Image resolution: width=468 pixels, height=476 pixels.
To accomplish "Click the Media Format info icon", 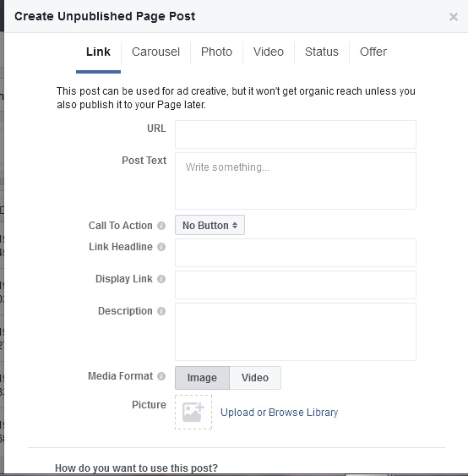I will pos(161,376).
